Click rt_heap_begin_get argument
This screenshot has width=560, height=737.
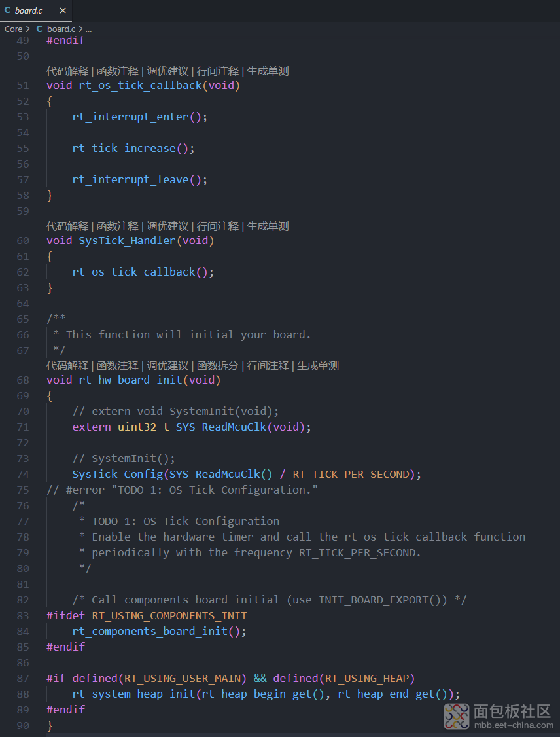257,694
